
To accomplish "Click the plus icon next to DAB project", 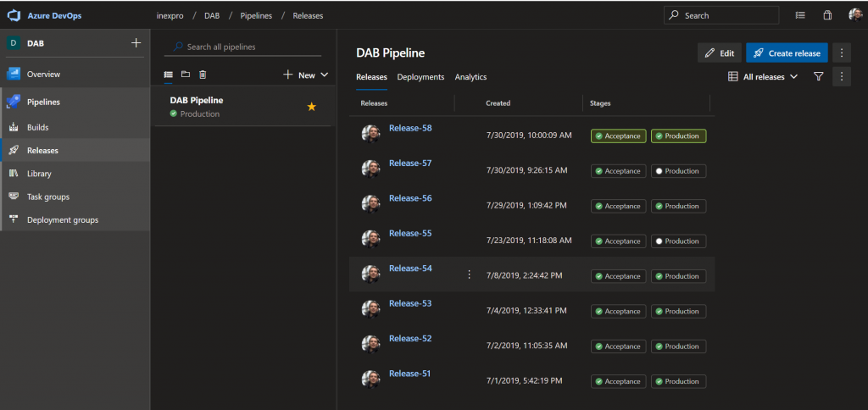I will [136, 42].
